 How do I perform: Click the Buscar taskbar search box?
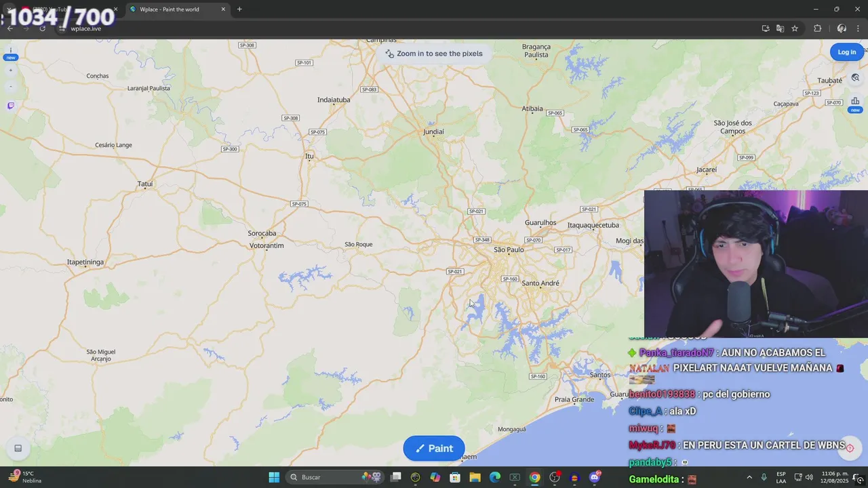click(336, 477)
